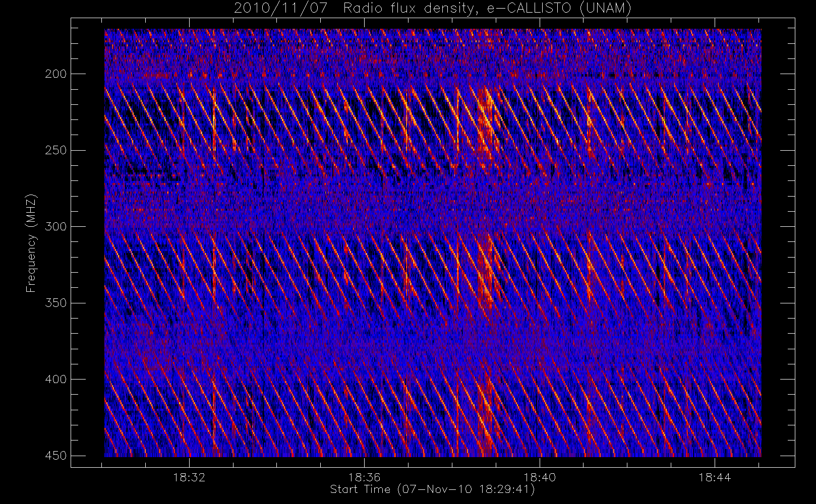Click the '18:36' time tick label

point(364,477)
